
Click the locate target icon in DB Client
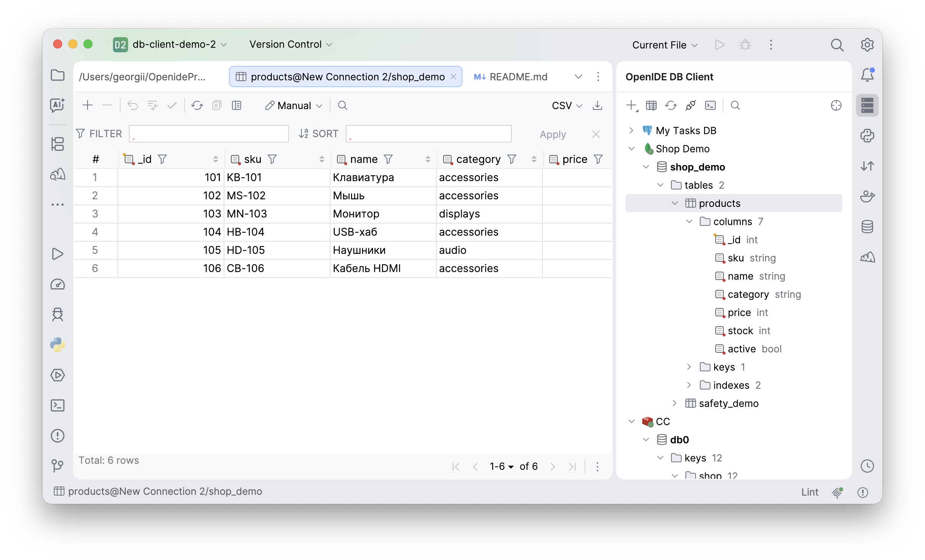836,105
